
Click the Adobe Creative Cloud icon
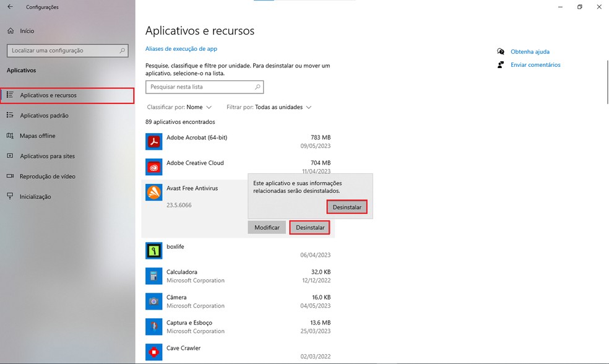153,167
